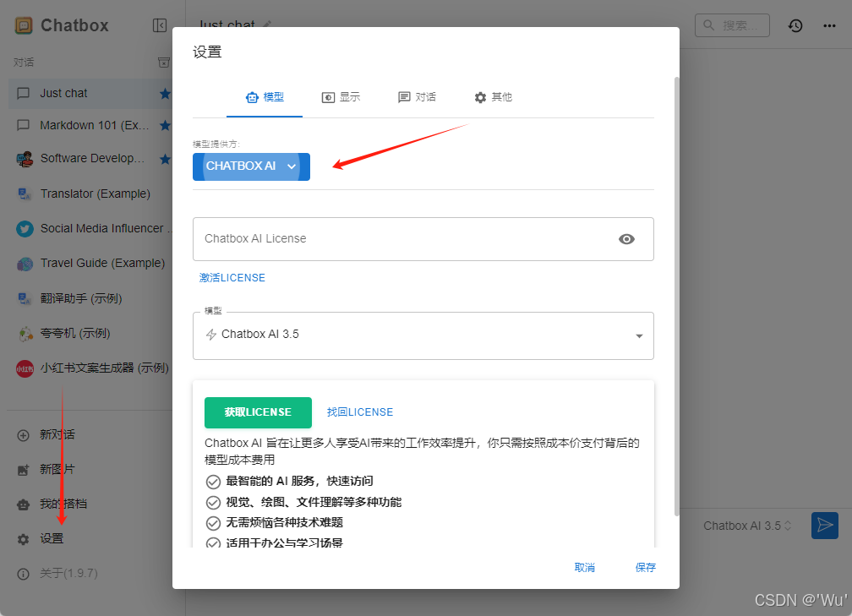
Task: Click the 夸夸机 avatar icon
Action: (25, 334)
